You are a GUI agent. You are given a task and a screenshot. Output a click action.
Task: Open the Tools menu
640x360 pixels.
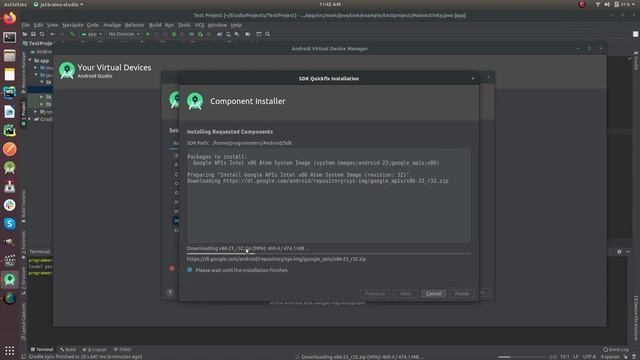[x=184, y=25]
